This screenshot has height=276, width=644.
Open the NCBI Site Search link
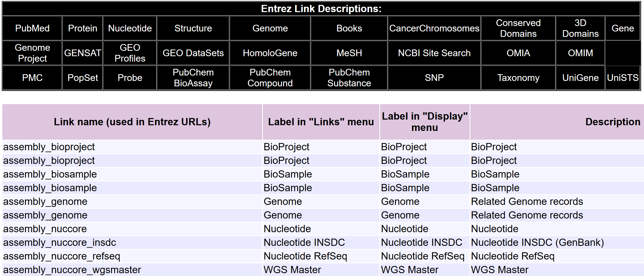(434, 53)
